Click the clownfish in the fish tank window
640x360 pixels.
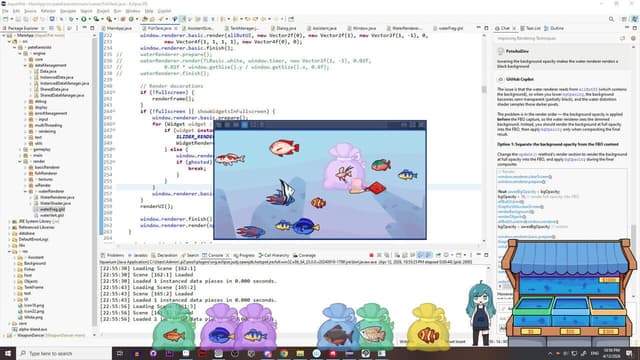pyautogui.click(x=318, y=202)
